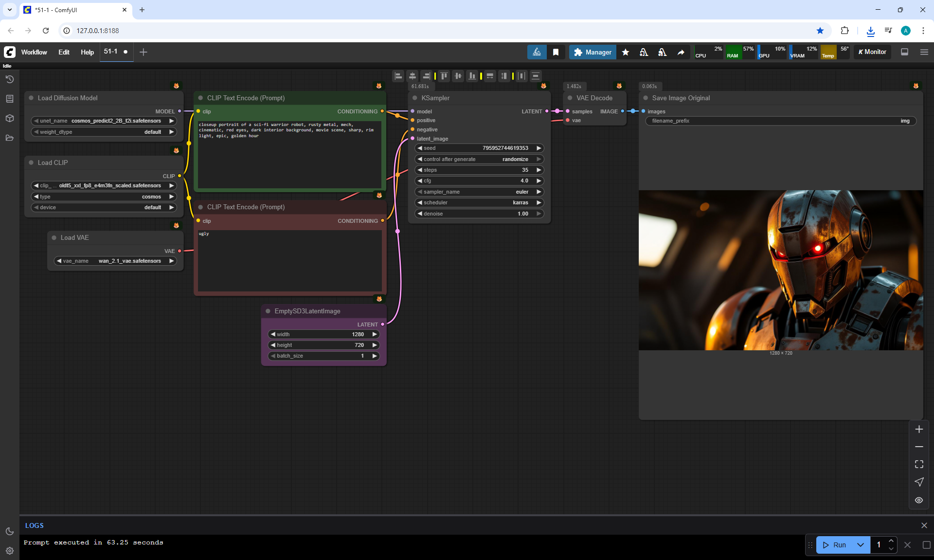Open the Workflow menu
The width and height of the screenshot is (934, 560).
(x=34, y=52)
